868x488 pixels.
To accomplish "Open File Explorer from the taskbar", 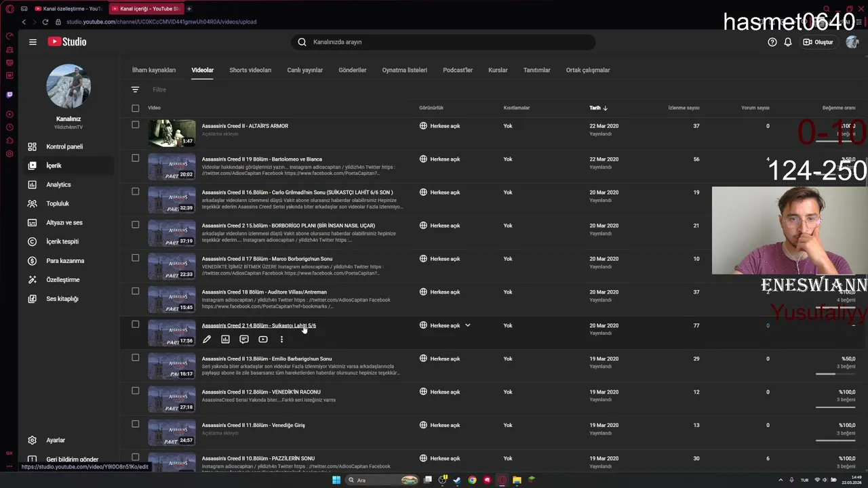I will click(517, 480).
